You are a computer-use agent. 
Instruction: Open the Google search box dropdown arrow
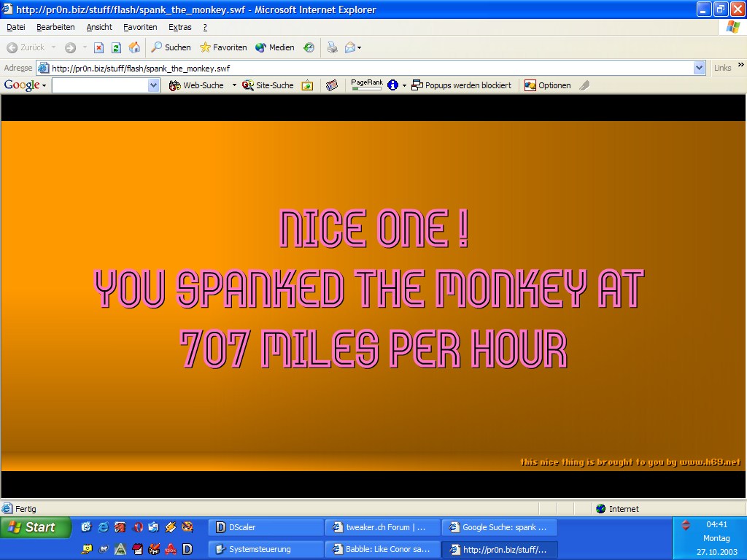click(153, 85)
